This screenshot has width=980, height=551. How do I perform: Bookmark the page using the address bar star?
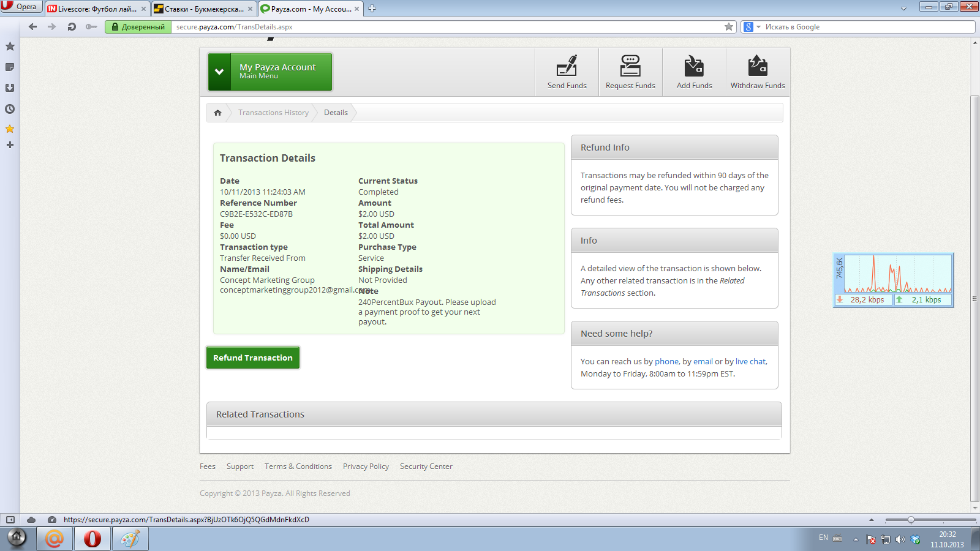[x=729, y=27]
